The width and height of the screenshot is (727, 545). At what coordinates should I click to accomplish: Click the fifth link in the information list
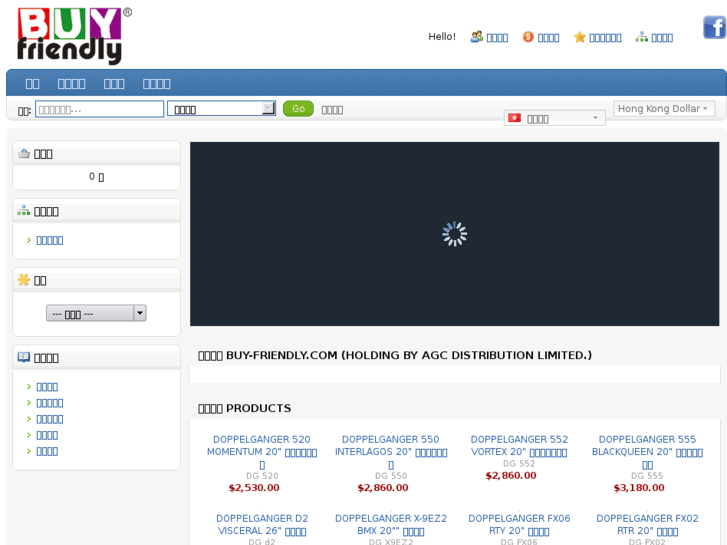[47, 451]
